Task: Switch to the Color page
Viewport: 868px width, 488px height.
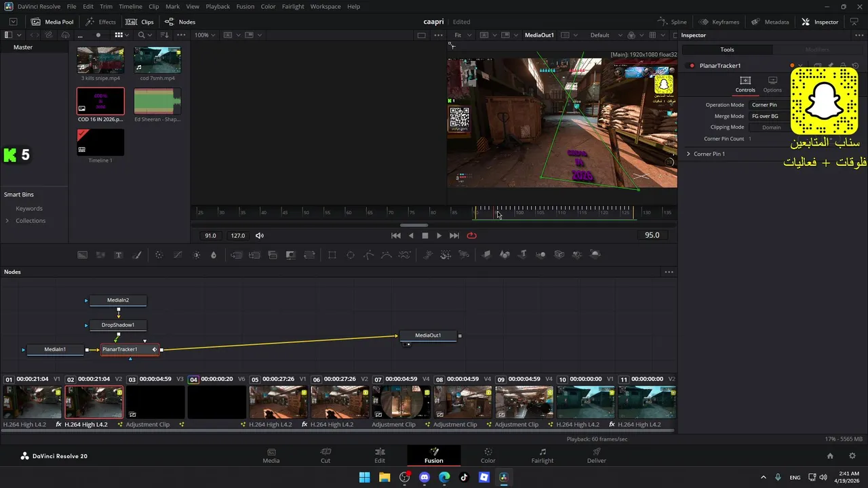Action: coord(488,455)
